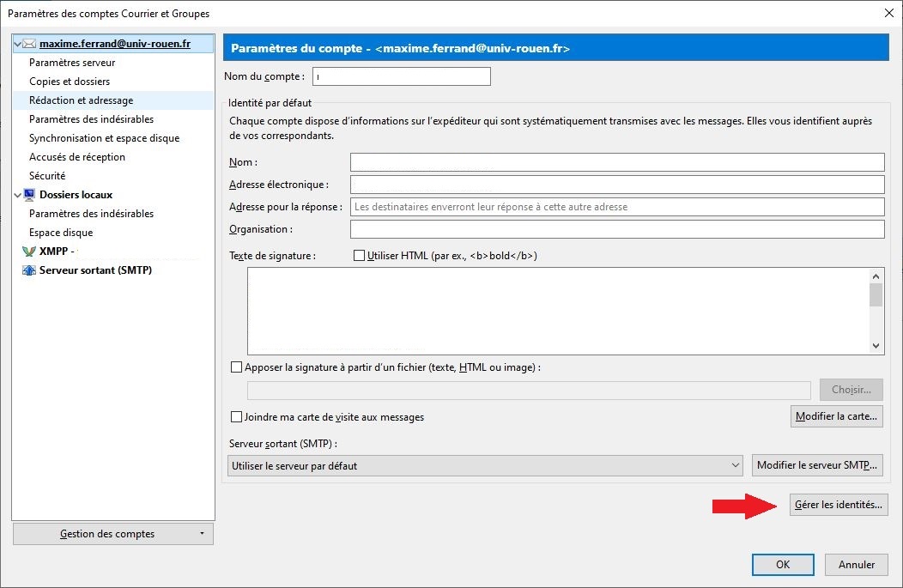This screenshot has width=903, height=588.
Task: Collapse the Dossiers locaux tree node
Action: [x=18, y=195]
